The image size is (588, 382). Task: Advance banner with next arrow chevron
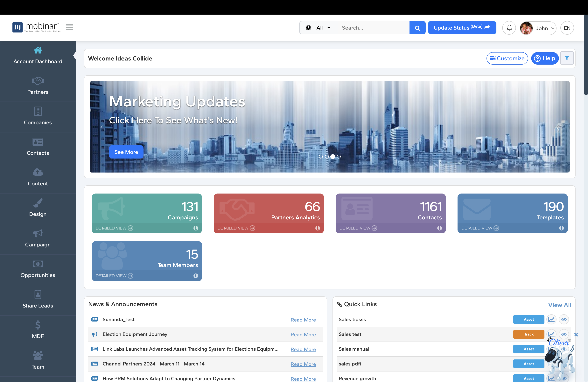558,130
